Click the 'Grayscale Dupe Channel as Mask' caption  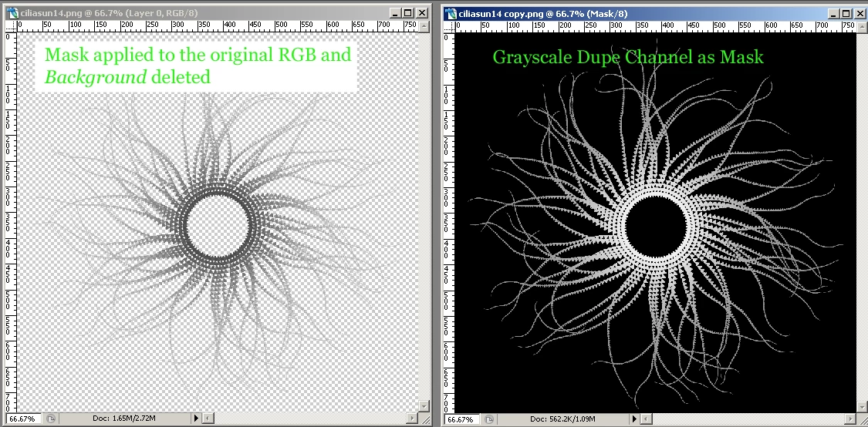tap(628, 57)
